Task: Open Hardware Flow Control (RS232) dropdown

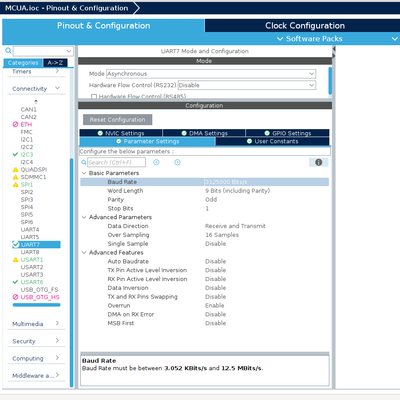Action: click(x=247, y=85)
